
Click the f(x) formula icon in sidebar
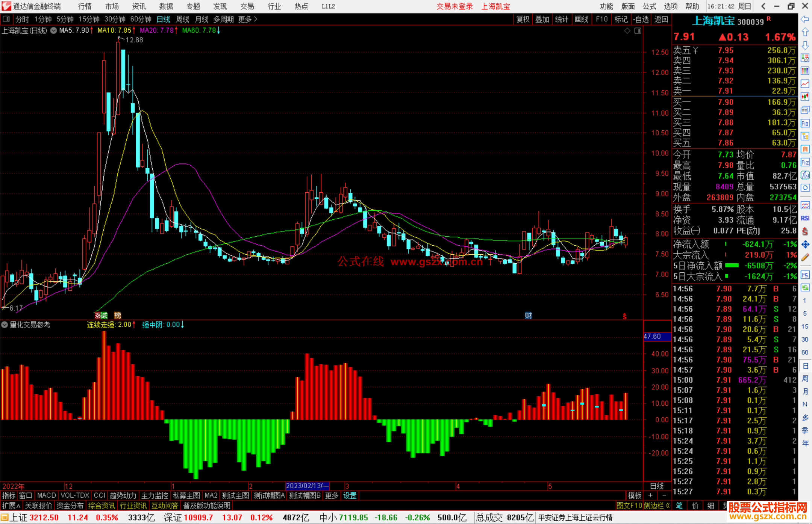coord(805,175)
